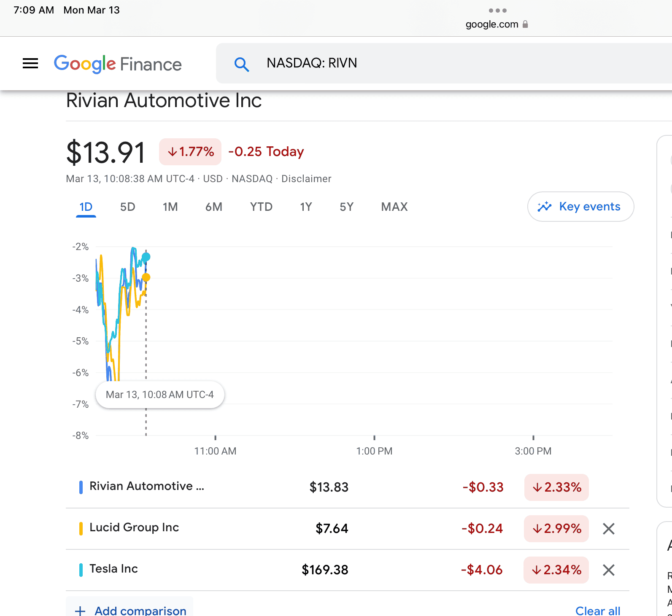Select the 1M time range tab
672x616 pixels.
[170, 207]
